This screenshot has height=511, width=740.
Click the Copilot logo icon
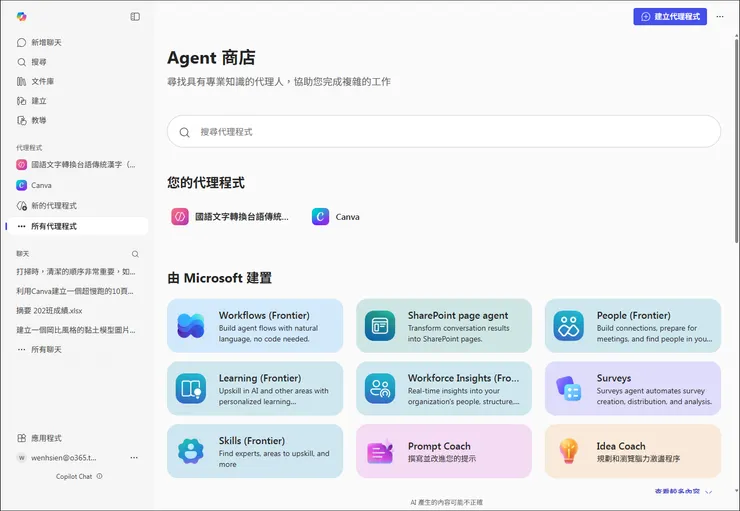click(21, 17)
